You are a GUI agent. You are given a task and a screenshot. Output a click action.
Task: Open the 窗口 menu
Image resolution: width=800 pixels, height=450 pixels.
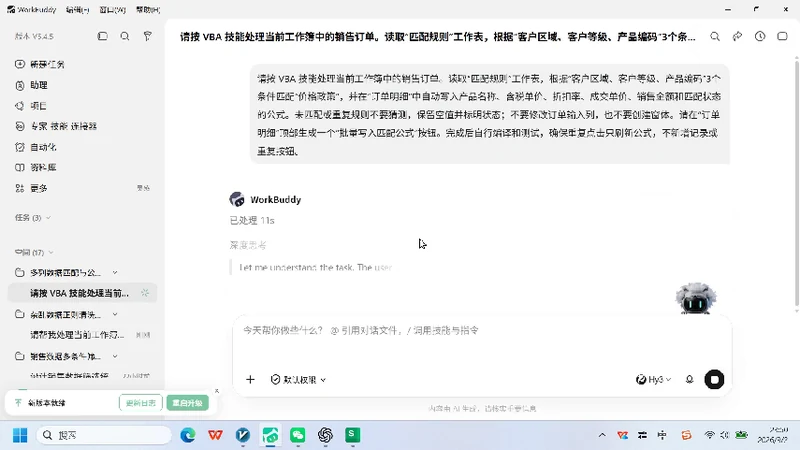(112, 10)
